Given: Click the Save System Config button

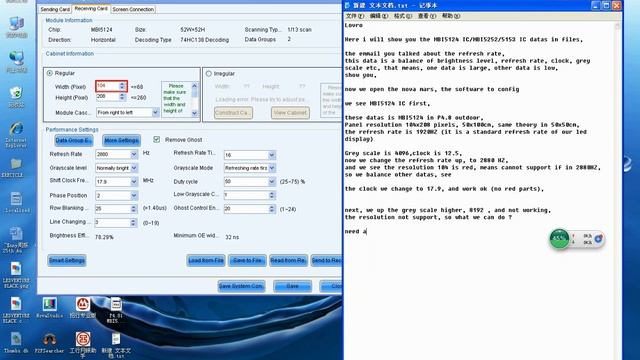Looking at the screenshot, I should click(241, 286).
